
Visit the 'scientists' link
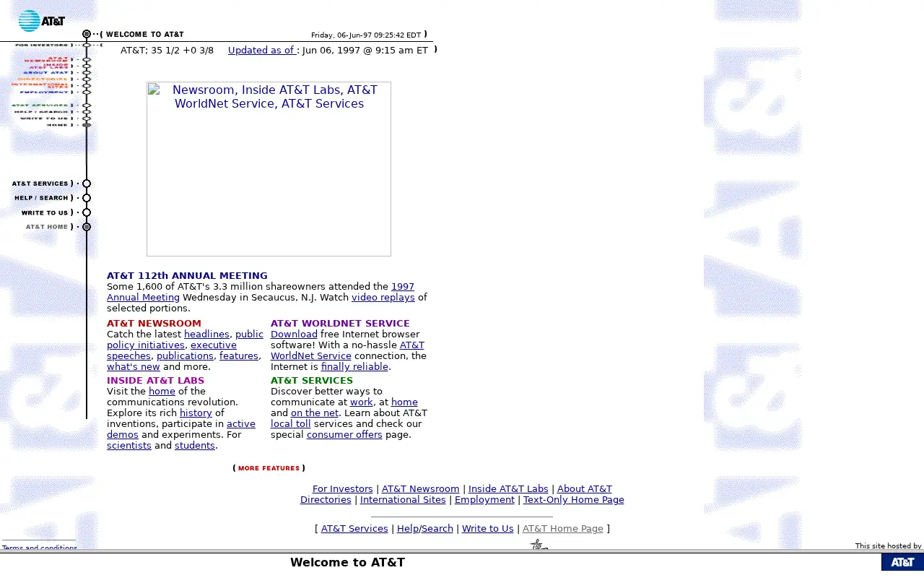pyautogui.click(x=129, y=445)
